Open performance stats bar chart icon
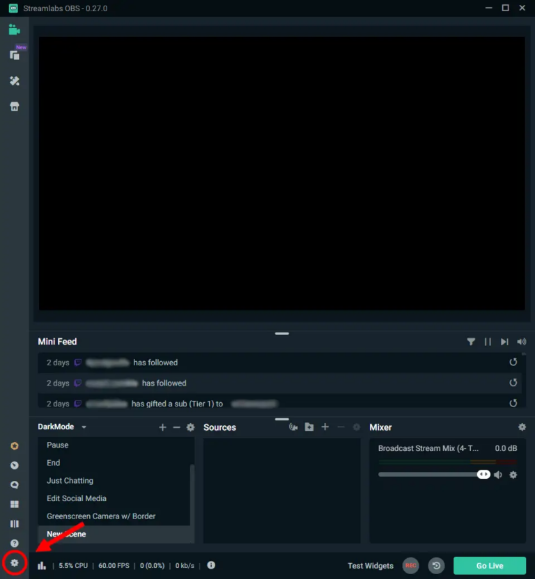Viewport: 536px width, 581px height. pos(42,566)
